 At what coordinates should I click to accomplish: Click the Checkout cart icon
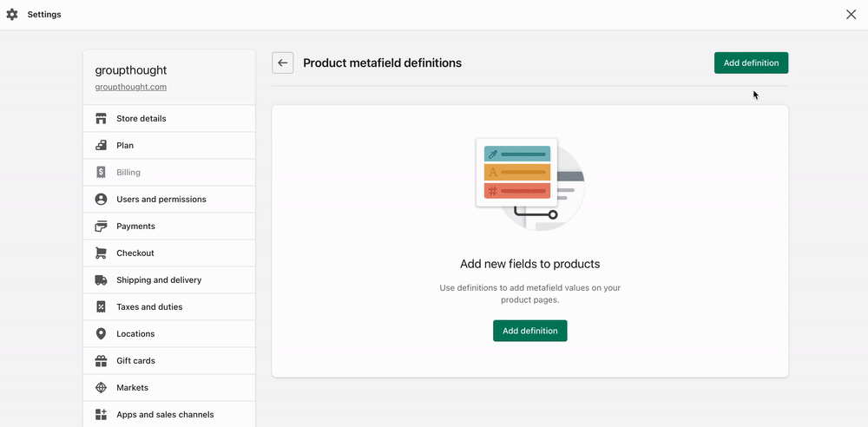point(101,253)
